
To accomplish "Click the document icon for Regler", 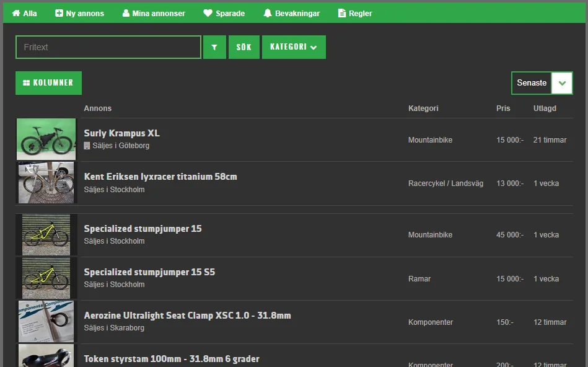I will [342, 13].
